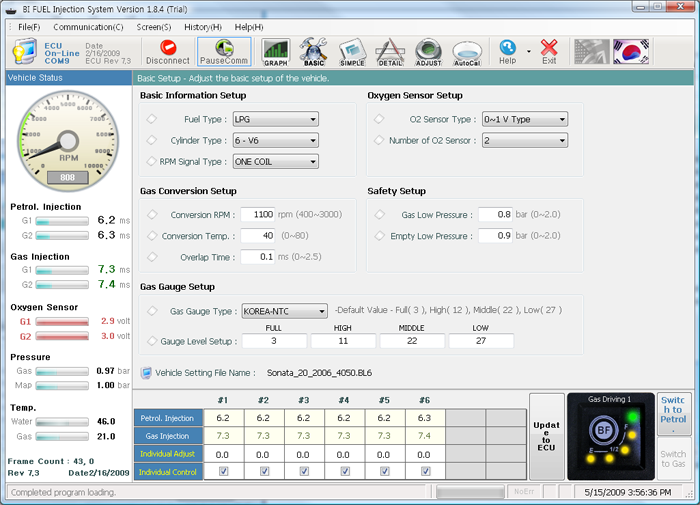Click the Vehicle Setting File Name icon
The width and height of the screenshot is (700, 505).
146,373
